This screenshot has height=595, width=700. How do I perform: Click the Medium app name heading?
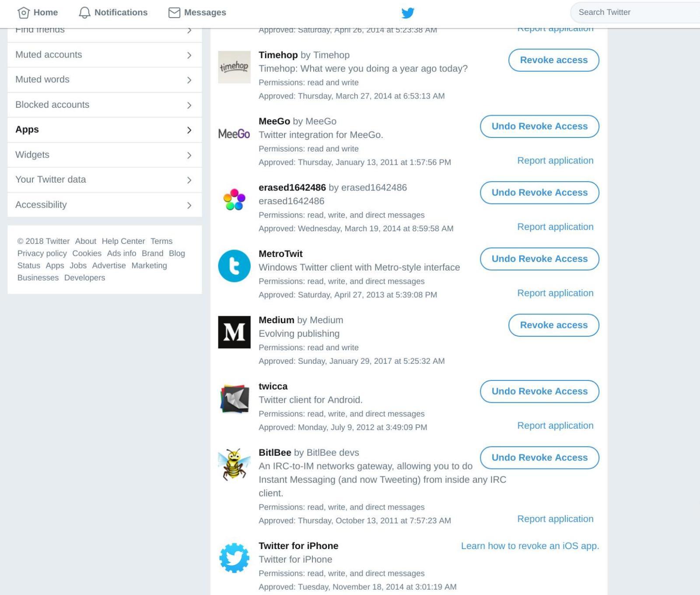pos(276,320)
